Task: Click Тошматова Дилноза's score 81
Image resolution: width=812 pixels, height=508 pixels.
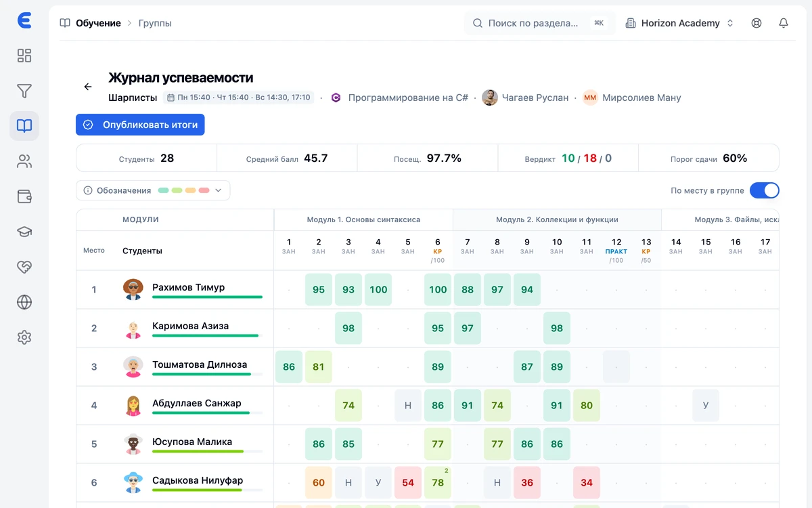Action: [319, 366]
